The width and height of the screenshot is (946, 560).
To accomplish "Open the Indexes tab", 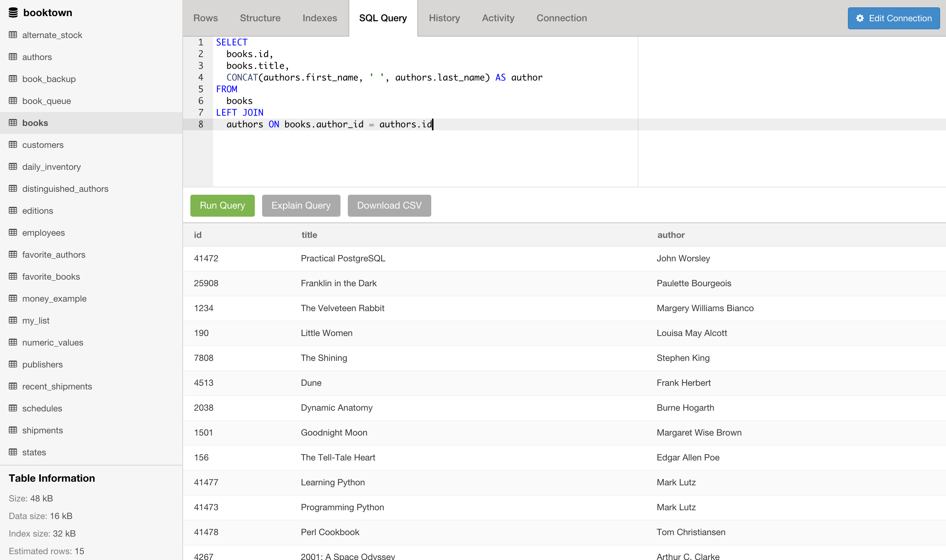I will pos(320,18).
